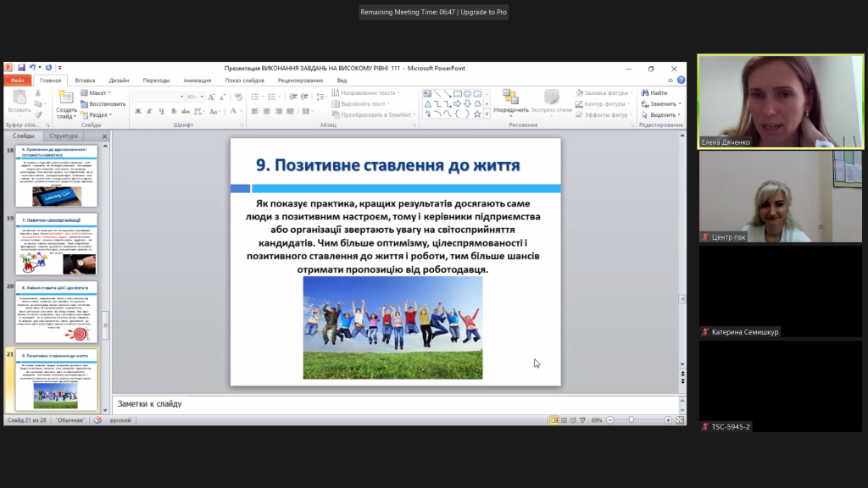Click the Найти find button

[654, 92]
